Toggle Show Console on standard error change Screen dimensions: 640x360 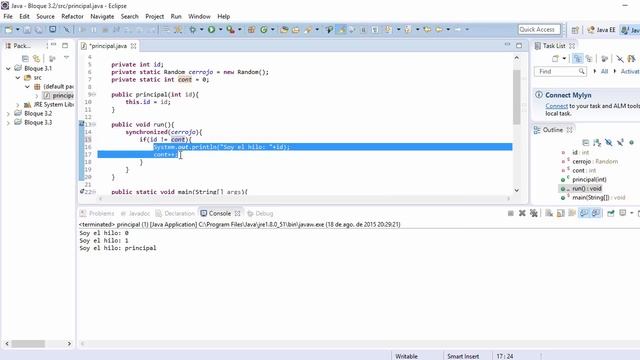tap(596, 213)
